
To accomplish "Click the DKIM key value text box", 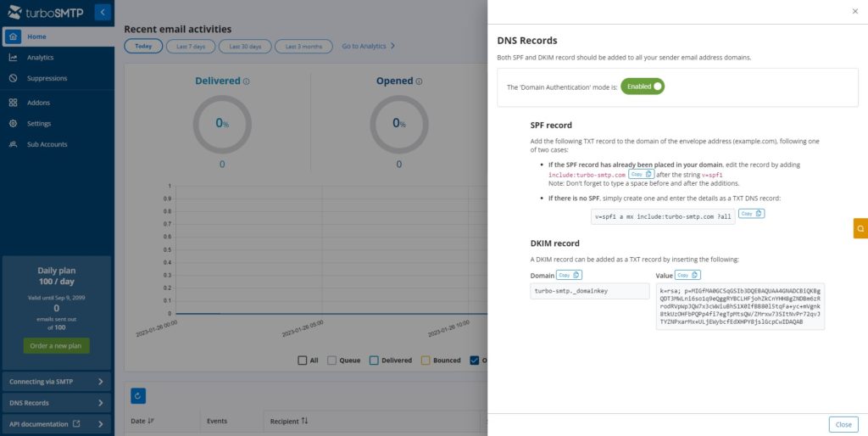I will point(740,306).
